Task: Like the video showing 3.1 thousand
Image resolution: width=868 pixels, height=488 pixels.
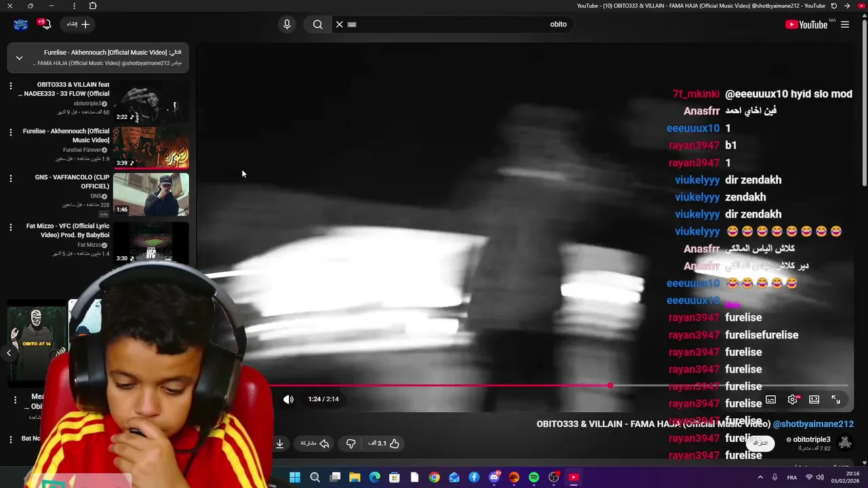Action: tap(384, 443)
